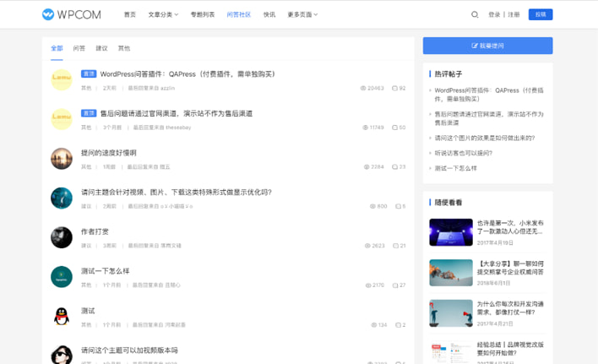
Task: Open sidebar hot post 测试一下怎么样
Action: point(456,168)
